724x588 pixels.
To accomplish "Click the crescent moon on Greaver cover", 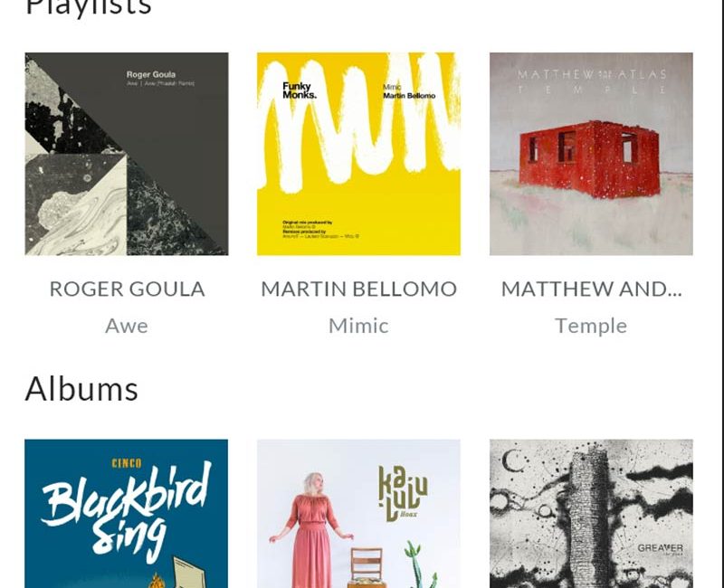I will coord(511,461).
